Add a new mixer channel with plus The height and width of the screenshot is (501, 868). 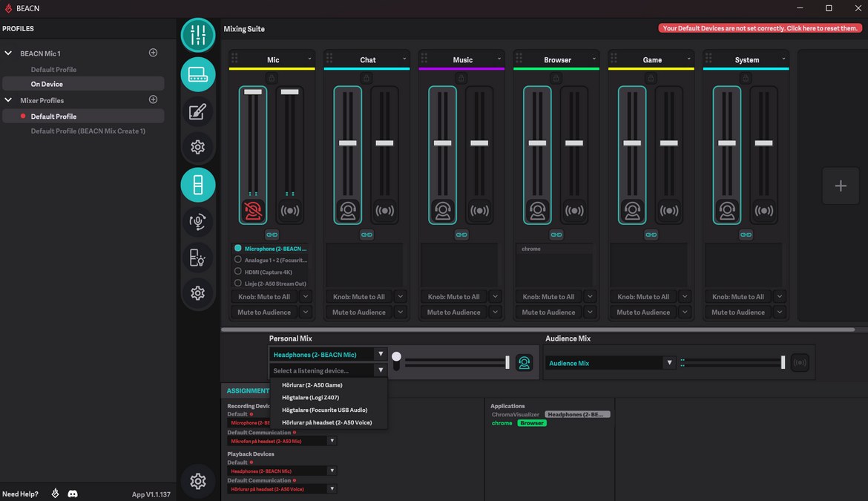[x=840, y=186]
